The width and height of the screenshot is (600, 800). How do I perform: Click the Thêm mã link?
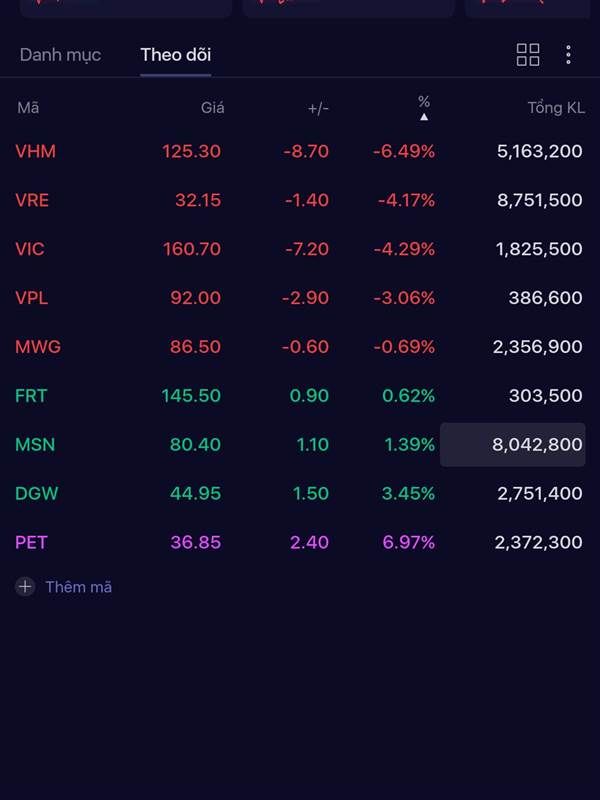78,587
